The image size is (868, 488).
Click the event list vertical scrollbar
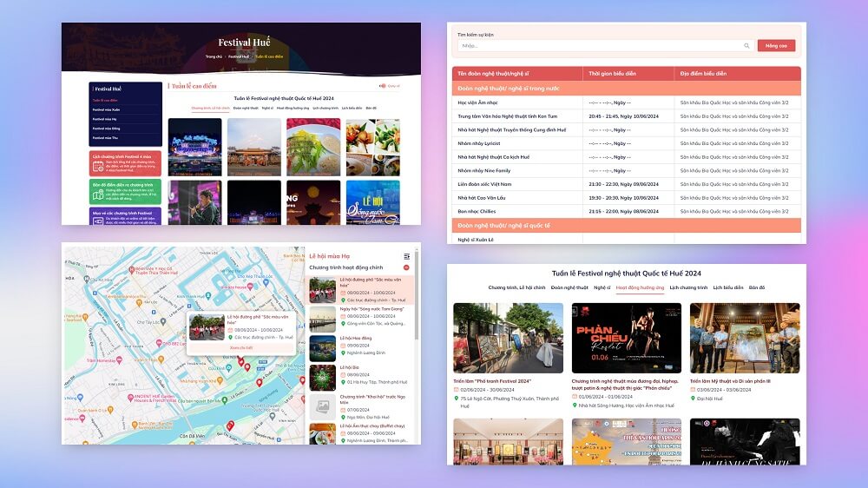click(417, 304)
